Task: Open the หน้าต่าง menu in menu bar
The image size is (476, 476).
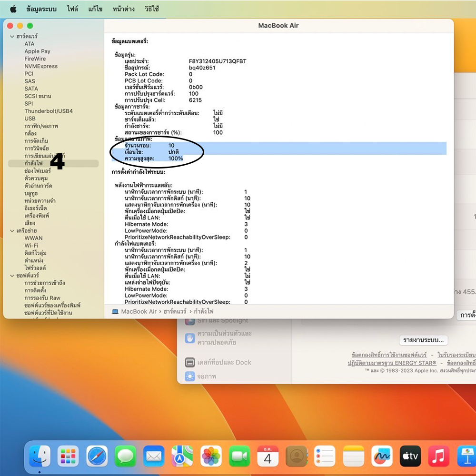Action: click(x=123, y=9)
